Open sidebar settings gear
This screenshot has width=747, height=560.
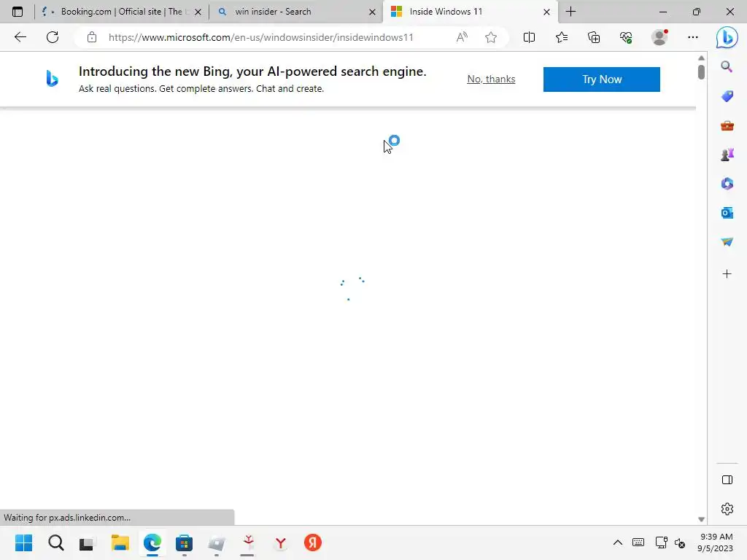point(727,508)
